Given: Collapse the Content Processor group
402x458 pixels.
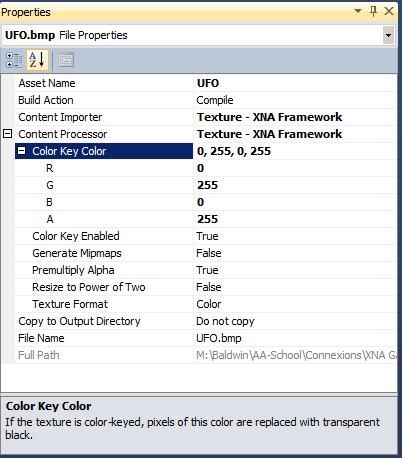Looking at the screenshot, I should pos(8,134).
